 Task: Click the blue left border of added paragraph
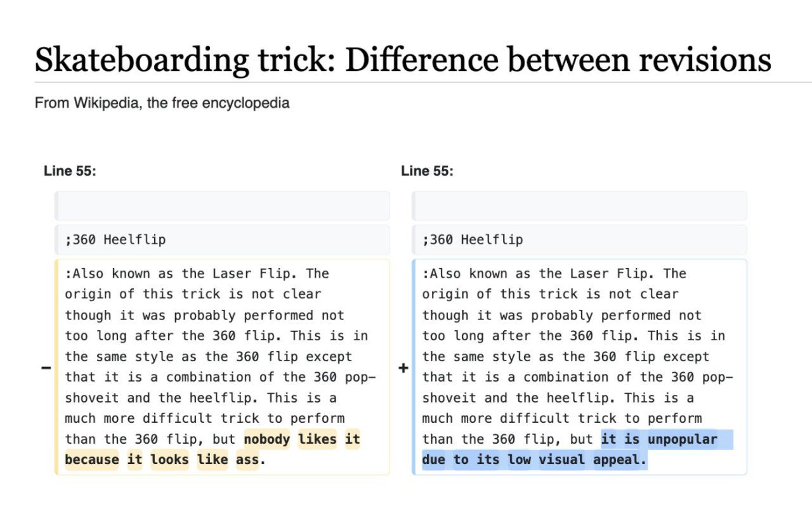click(x=414, y=367)
